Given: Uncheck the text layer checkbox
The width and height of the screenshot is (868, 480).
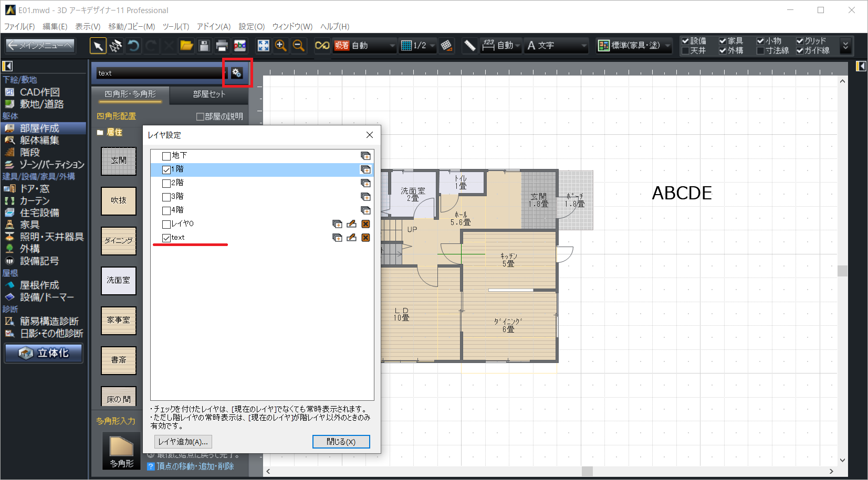Looking at the screenshot, I should point(166,238).
